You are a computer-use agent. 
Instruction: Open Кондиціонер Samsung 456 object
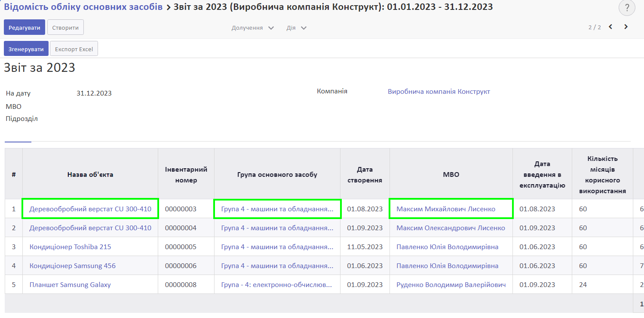tap(73, 266)
